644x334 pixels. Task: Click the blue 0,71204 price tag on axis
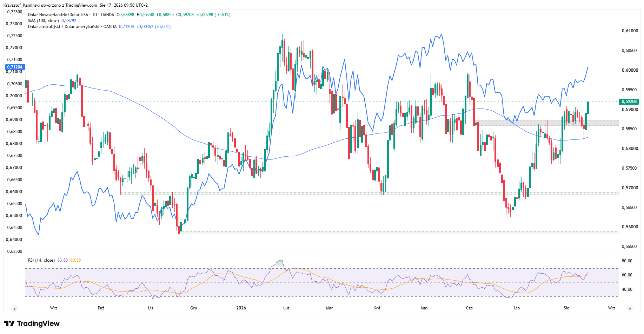[14, 67]
